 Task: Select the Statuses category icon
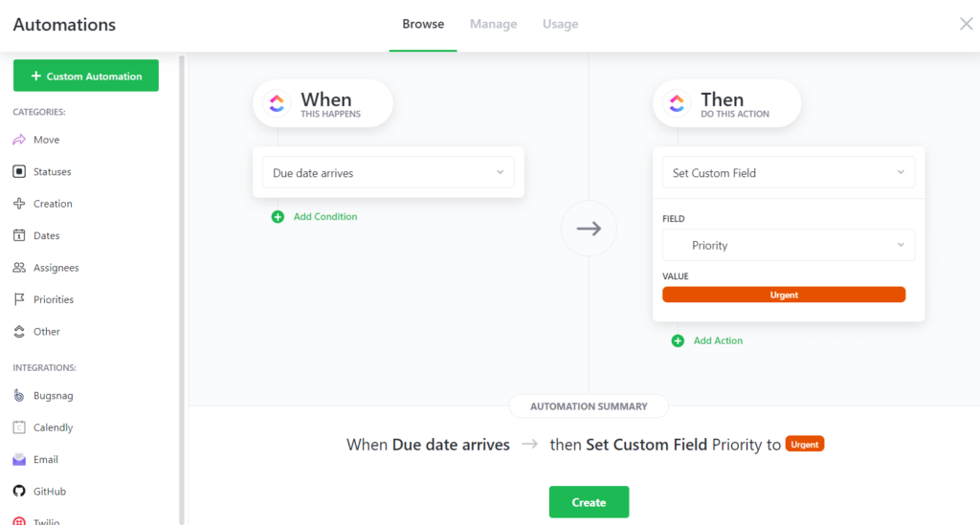[x=19, y=172]
